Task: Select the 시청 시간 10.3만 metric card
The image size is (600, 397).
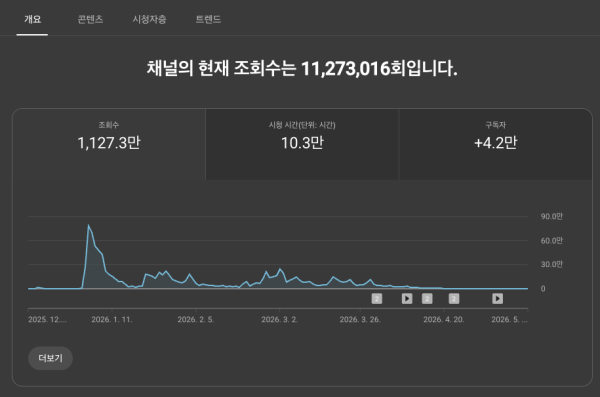Action: 302,144
